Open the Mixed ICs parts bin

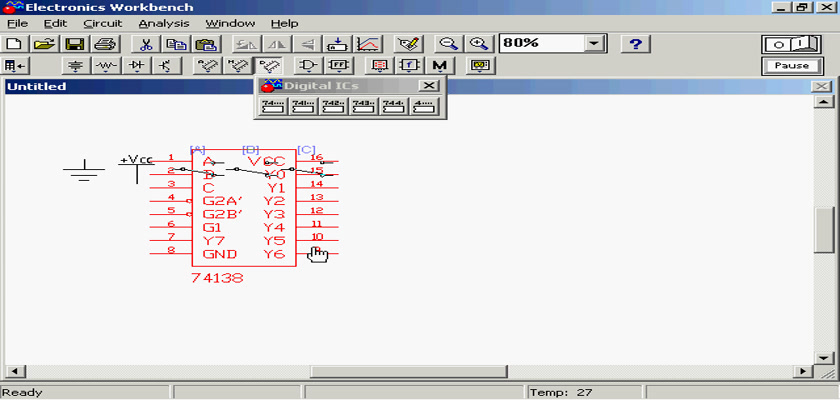pyautogui.click(x=237, y=66)
